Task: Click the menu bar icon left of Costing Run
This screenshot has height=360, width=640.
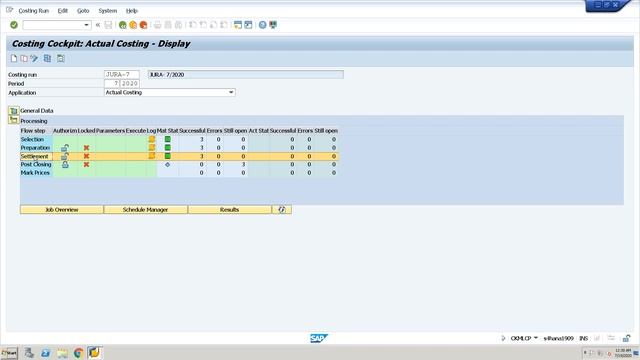Action: point(9,10)
